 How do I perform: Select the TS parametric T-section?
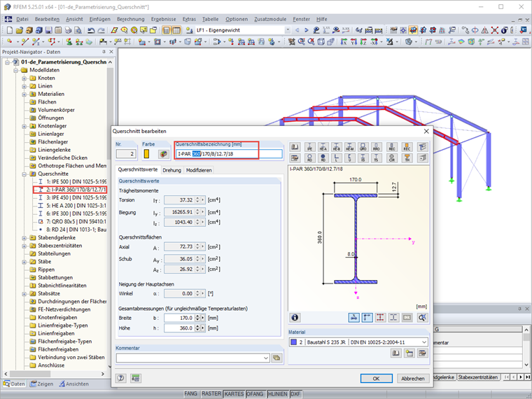pos(377,157)
